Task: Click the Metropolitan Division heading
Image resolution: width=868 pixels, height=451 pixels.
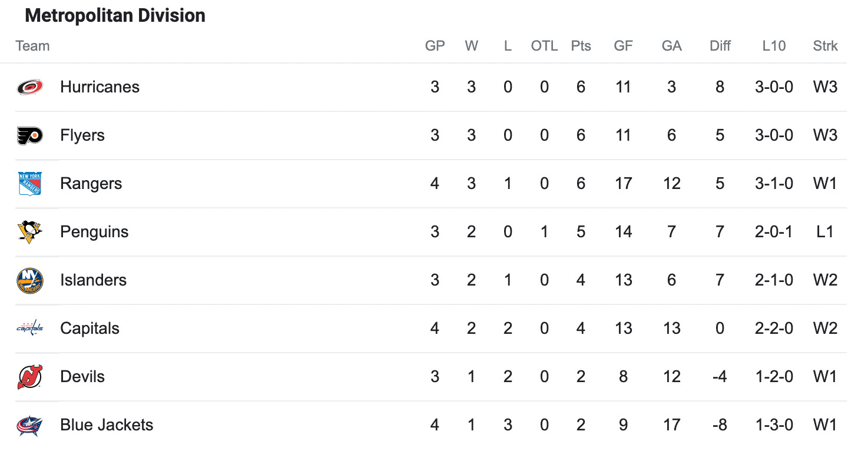Action: (x=115, y=16)
